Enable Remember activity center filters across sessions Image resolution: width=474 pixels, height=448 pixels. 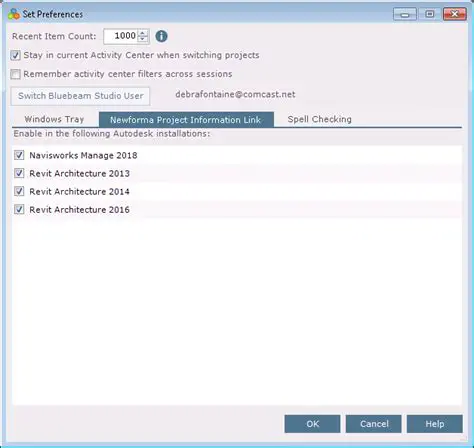pos(15,74)
